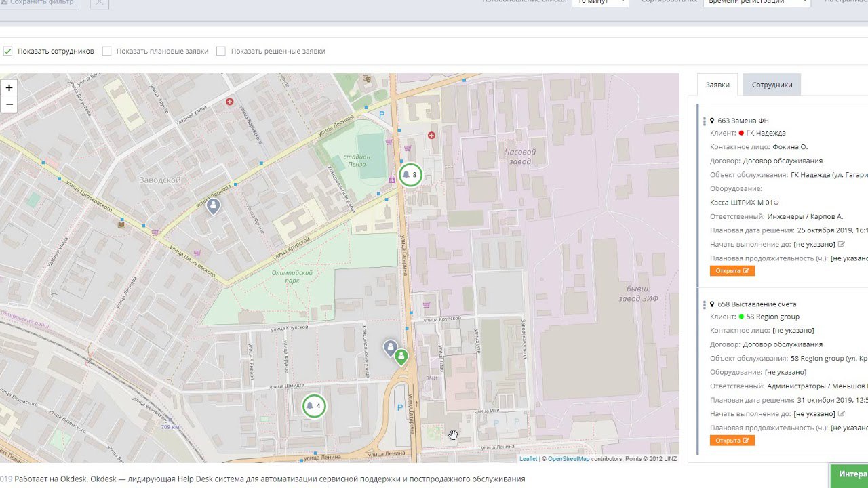
Task: Grab the dotted handle of request 663
Action: (x=704, y=121)
